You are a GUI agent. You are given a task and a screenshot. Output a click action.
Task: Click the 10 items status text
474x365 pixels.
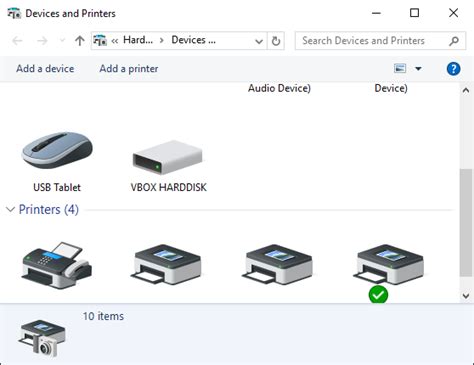[103, 316]
